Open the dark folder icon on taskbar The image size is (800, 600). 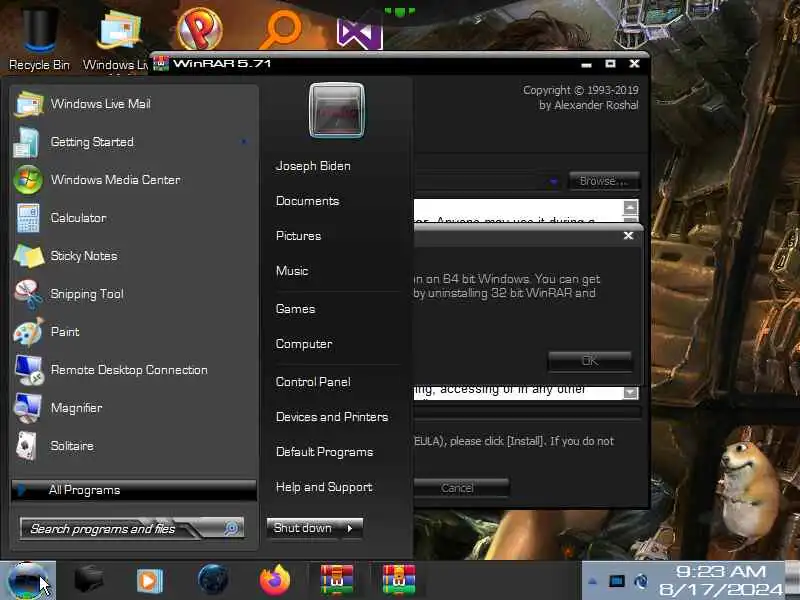tap(89, 580)
